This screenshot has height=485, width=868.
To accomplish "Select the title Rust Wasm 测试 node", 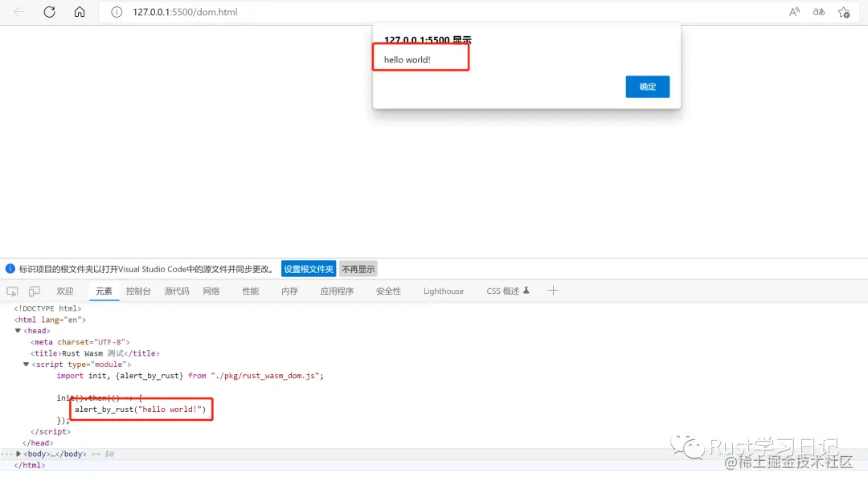I will pyautogui.click(x=95, y=353).
